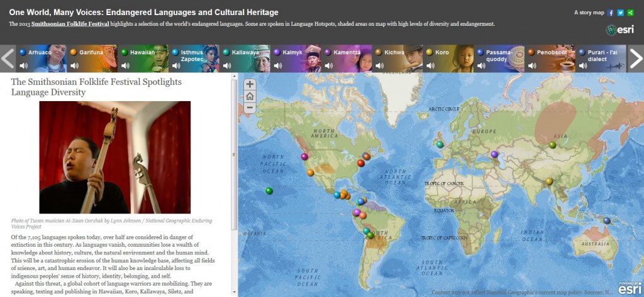Select the Garifuna language tab
644x297 pixels.
pyautogui.click(x=92, y=58)
